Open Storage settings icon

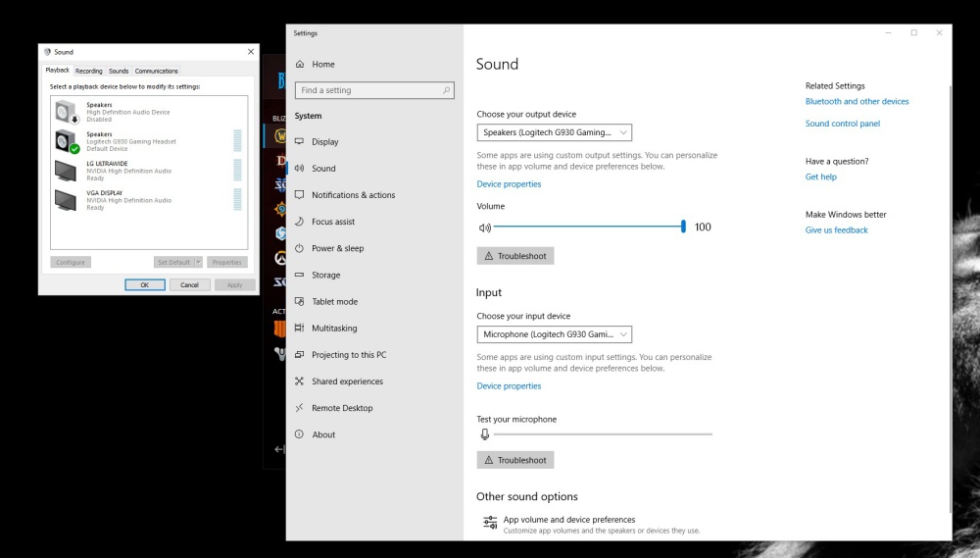(299, 275)
